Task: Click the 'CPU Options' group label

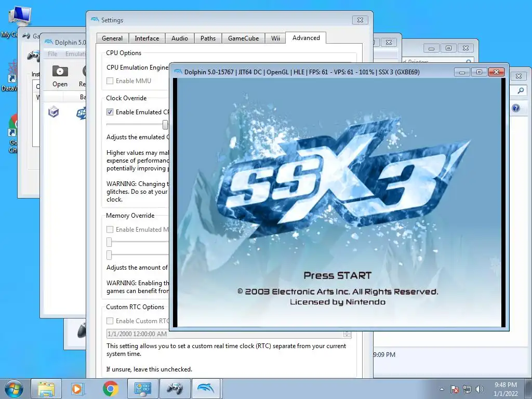Action: click(x=124, y=53)
